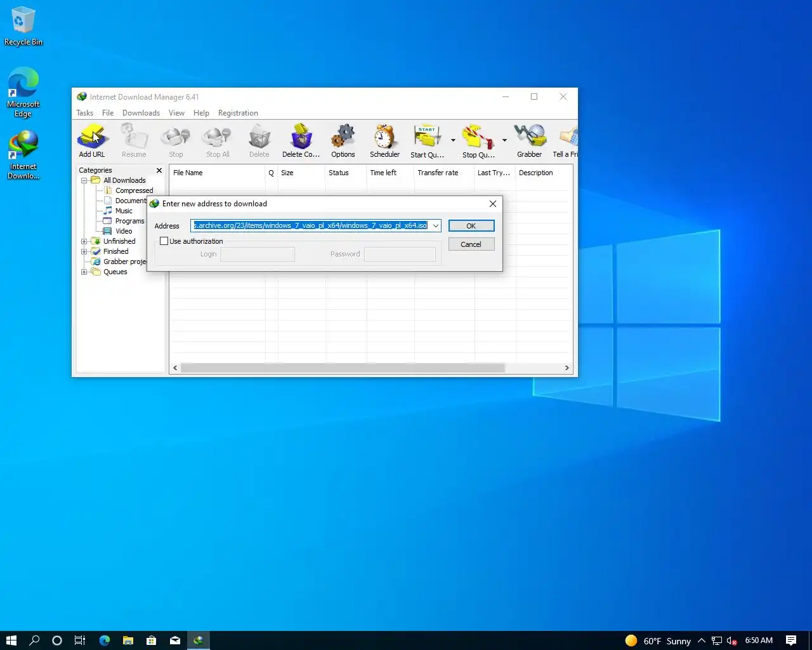Open the File menu
The height and width of the screenshot is (650, 812).
(x=108, y=113)
